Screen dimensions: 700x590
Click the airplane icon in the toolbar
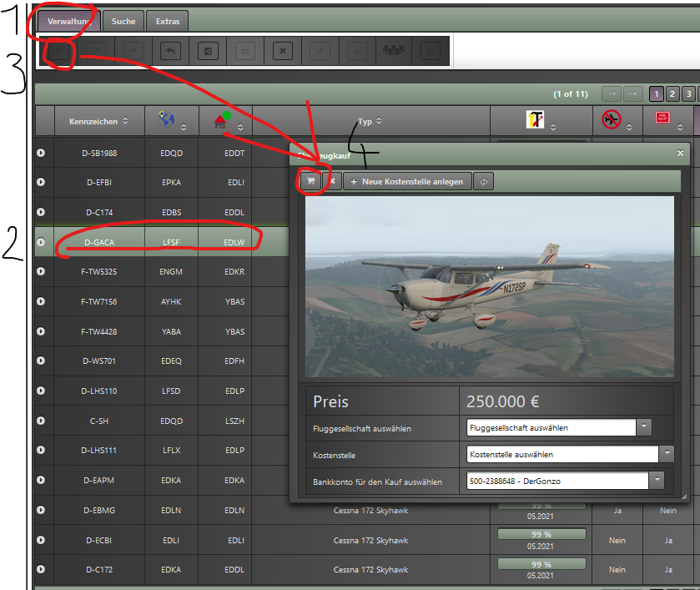pos(283,52)
